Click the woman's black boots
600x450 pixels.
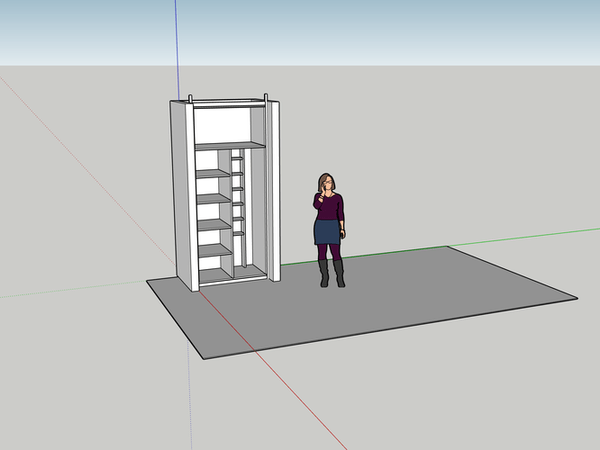[331, 274]
